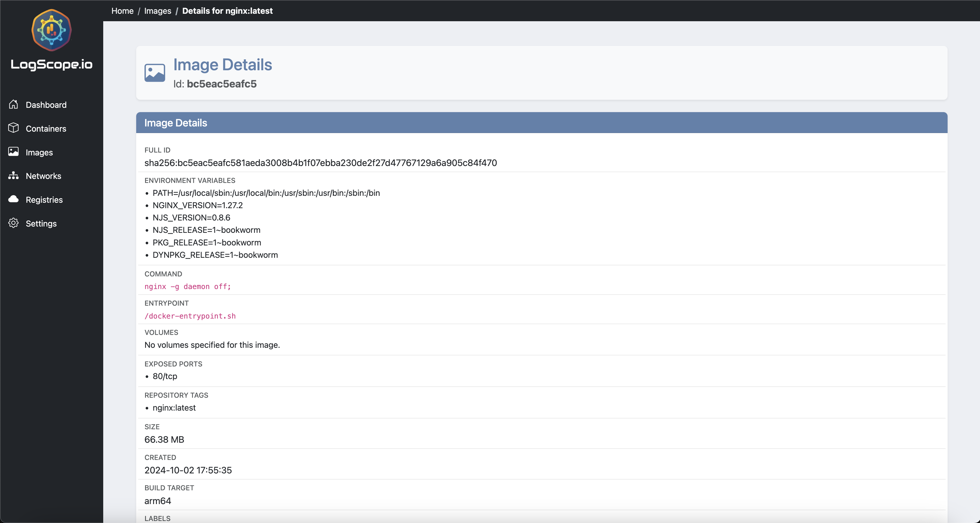Image resolution: width=980 pixels, height=523 pixels.
Task: Open Images via the picture icon
Action: click(x=13, y=152)
